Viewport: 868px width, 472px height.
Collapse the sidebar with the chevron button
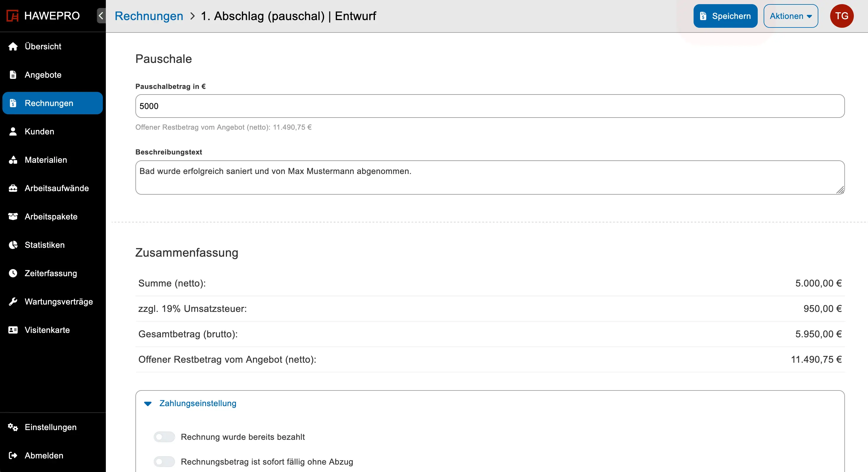101,16
